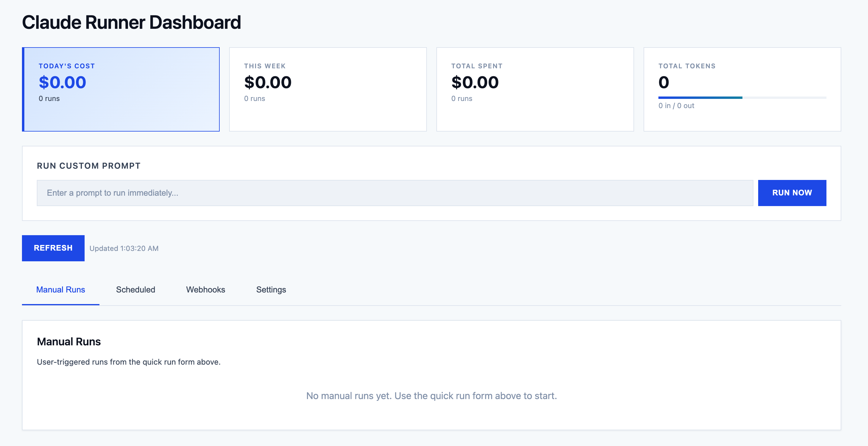Select the Total Tokens stat card
Screen dimensions: 868x446
coord(742,89)
